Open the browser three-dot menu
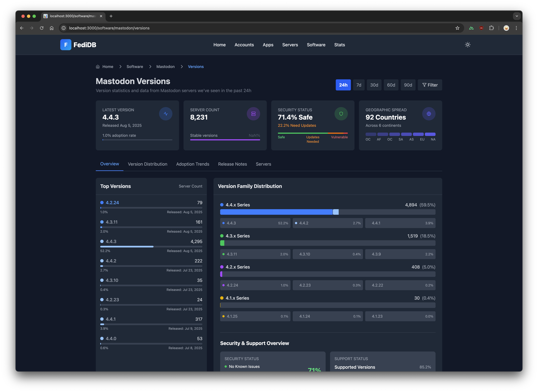Image resolution: width=538 pixels, height=392 pixels. pos(516,28)
